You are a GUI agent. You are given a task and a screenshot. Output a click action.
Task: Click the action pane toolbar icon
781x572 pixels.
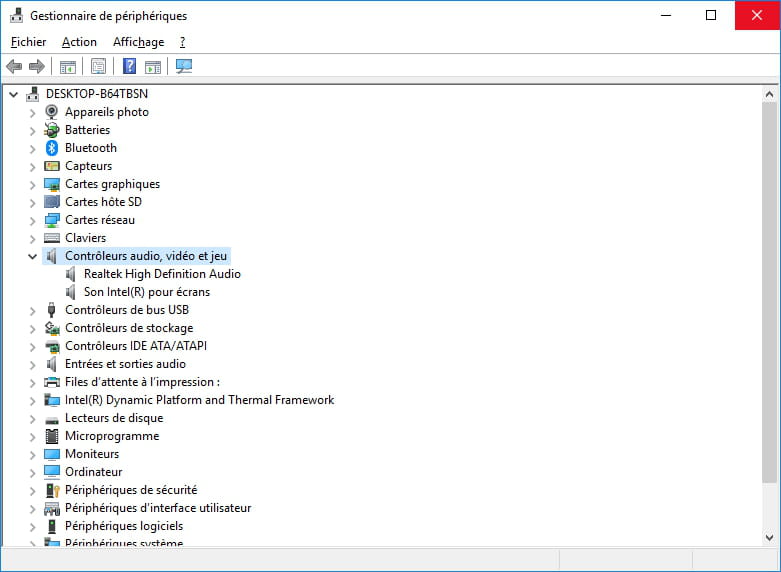tap(153, 66)
